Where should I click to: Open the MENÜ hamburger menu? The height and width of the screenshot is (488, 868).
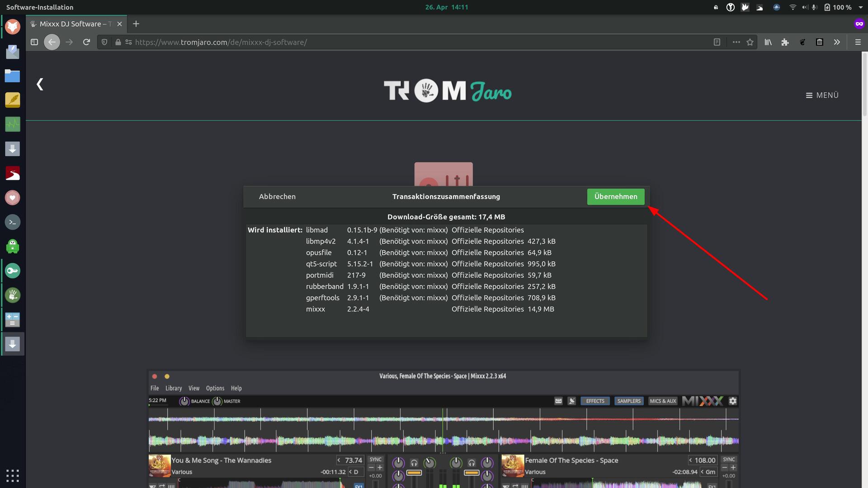822,95
